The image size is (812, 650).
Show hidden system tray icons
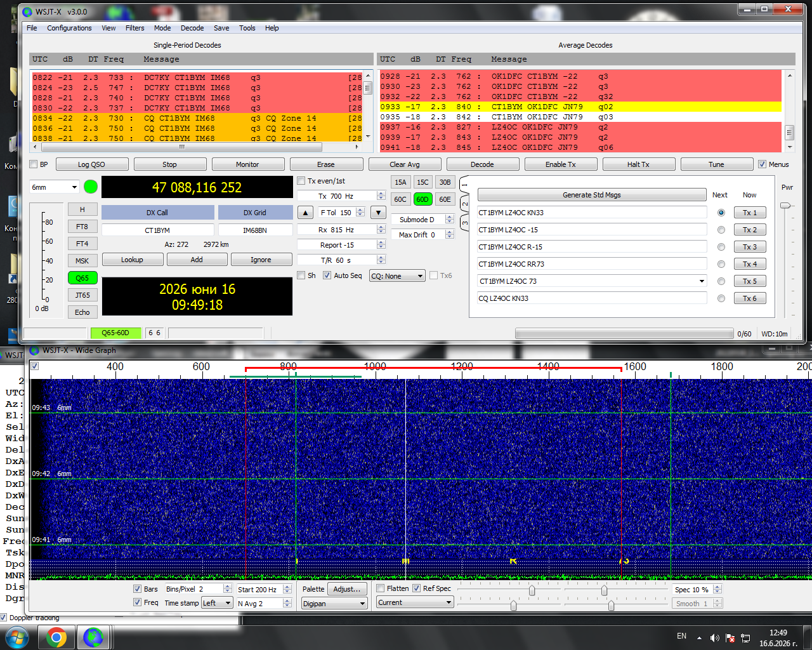click(x=699, y=638)
